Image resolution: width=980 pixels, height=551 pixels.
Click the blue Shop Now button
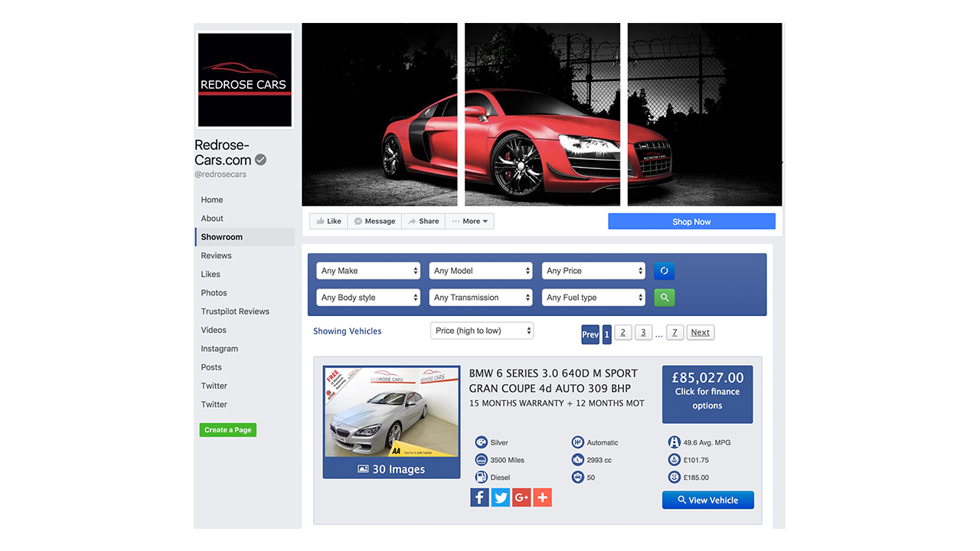click(691, 221)
